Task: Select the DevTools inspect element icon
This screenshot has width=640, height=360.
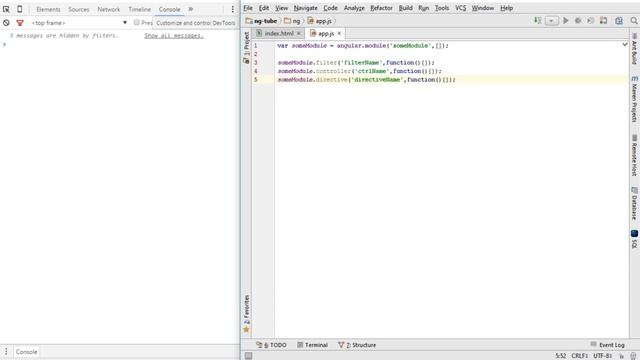Action: (x=6, y=9)
